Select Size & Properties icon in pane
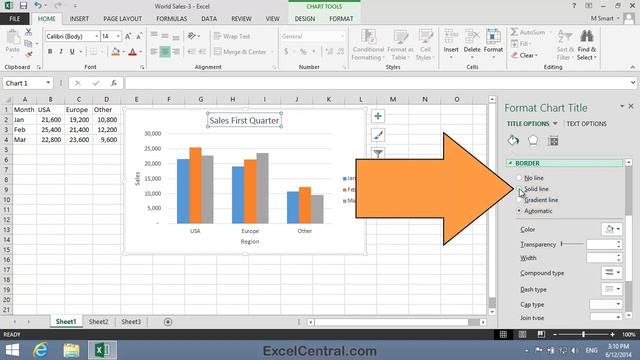 (x=553, y=141)
